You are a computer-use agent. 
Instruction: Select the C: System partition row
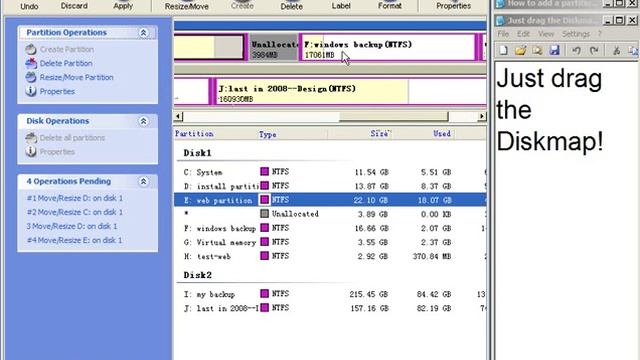coord(330,172)
